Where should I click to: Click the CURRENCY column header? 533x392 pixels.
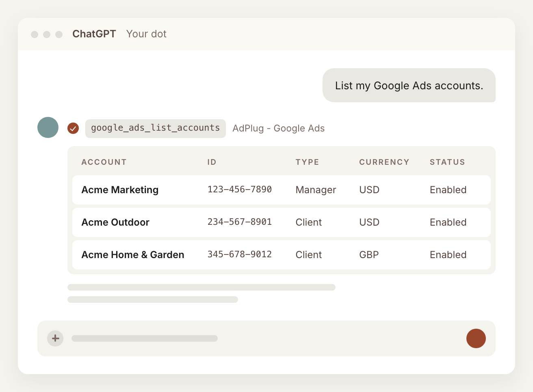[x=384, y=162]
